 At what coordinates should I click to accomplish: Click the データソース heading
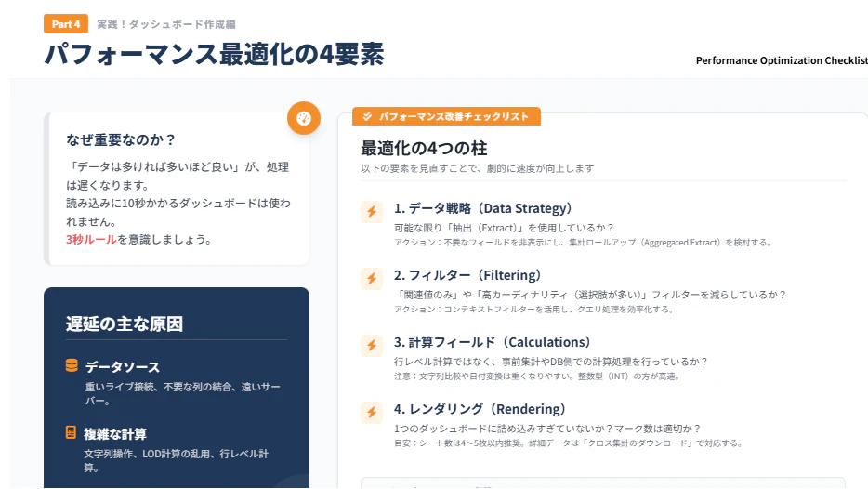click(x=123, y=366)
